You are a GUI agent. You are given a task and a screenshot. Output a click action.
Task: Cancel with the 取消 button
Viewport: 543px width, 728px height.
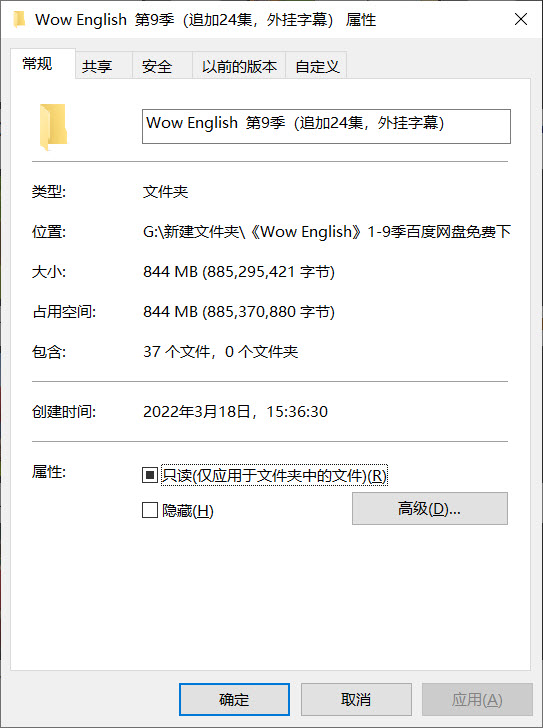(356, 699)
